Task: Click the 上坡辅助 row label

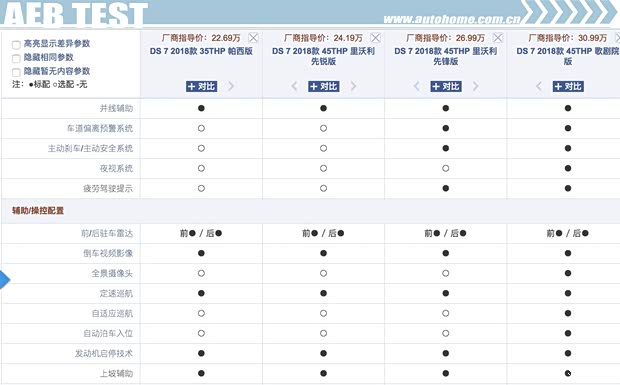Action: 116,374
